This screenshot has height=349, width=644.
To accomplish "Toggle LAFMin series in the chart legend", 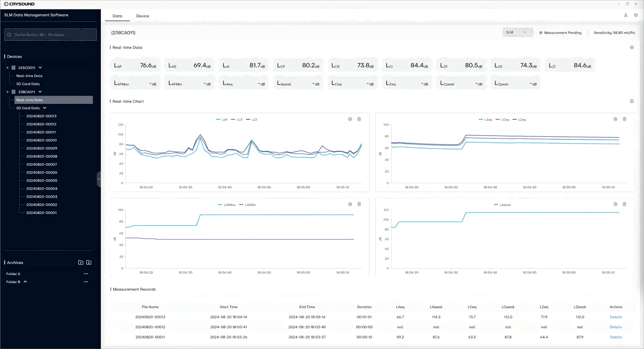I will click(248, 205).
